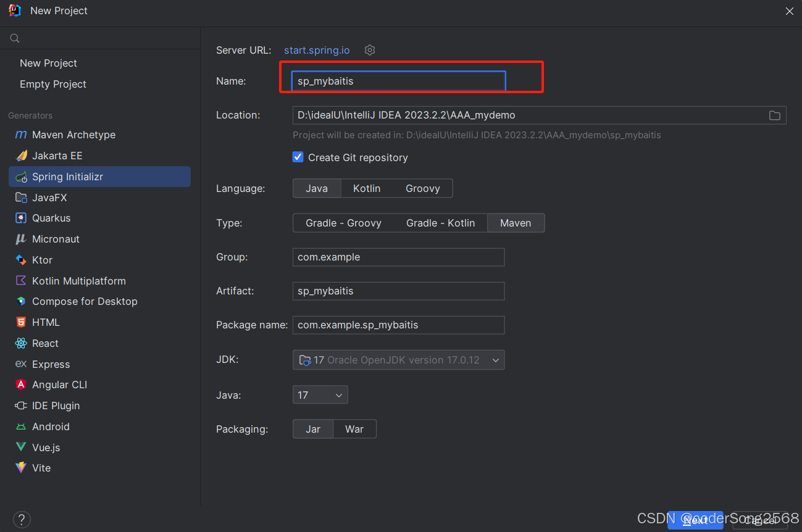802x532 pixels.
Task: Click the Next button
Action: tap(695, 520)
